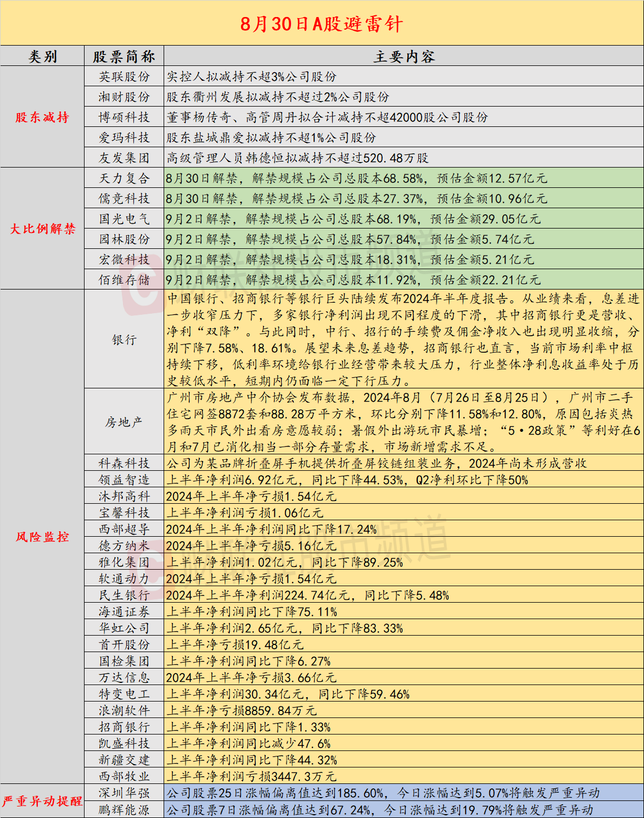The image size is (644, 818).
Task: Select stock name 凯盛科技
Action: pyautogui.click(x=124, y=743)
